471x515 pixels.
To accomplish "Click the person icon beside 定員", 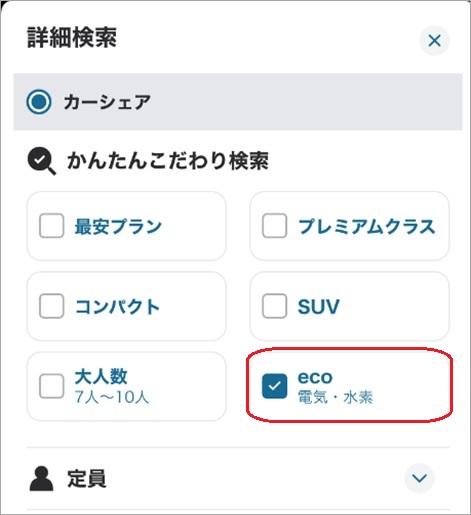I will (x=41, y=479).
